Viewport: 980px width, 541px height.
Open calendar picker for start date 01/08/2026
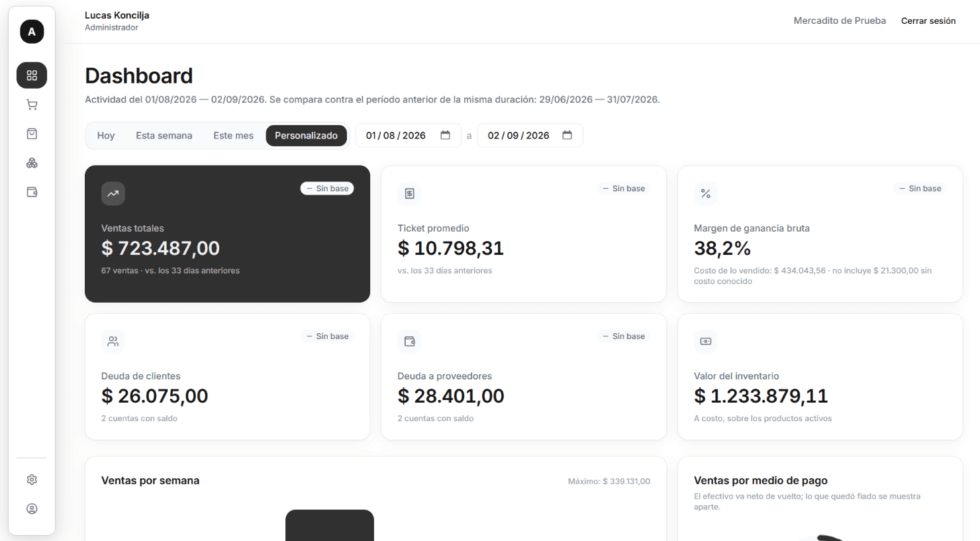[x=446, y=135]
